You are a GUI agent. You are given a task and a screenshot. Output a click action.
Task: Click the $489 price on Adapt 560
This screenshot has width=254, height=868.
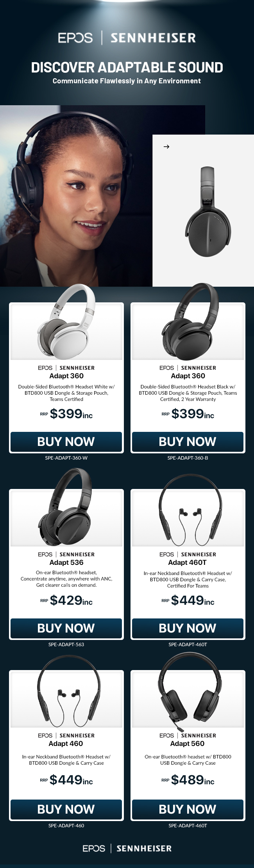[188, 780]
